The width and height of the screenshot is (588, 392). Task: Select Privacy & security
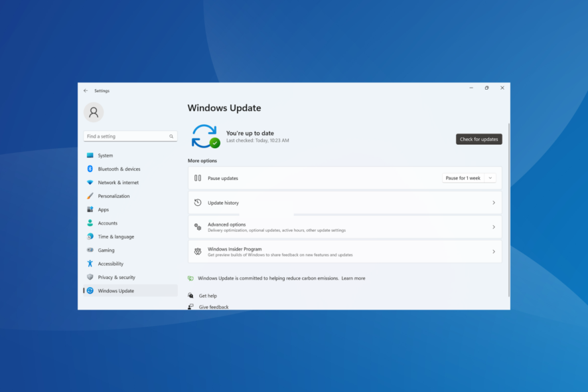[130, 277]
